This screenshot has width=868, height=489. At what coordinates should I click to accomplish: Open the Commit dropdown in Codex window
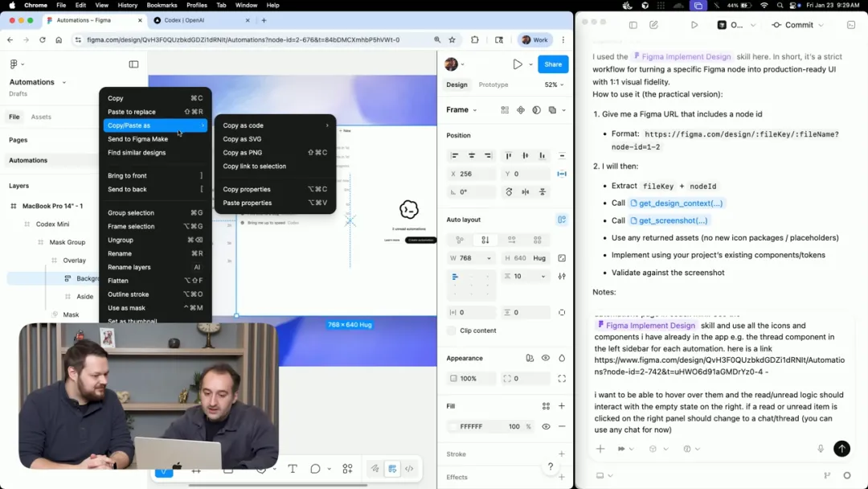(x=821, y=25)
